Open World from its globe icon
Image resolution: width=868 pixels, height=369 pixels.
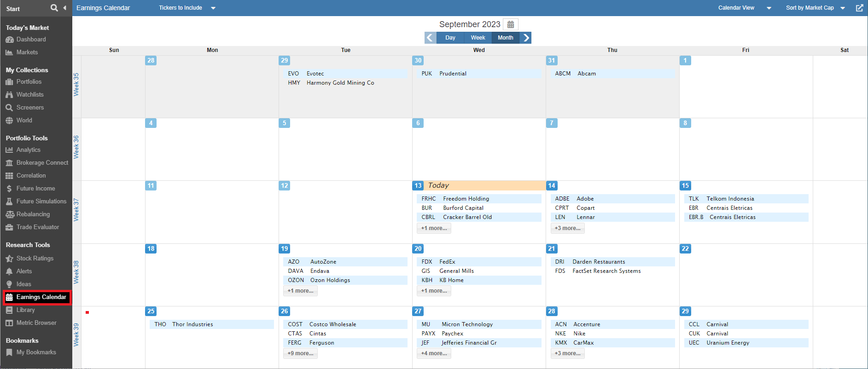click(x=9, y=121)
